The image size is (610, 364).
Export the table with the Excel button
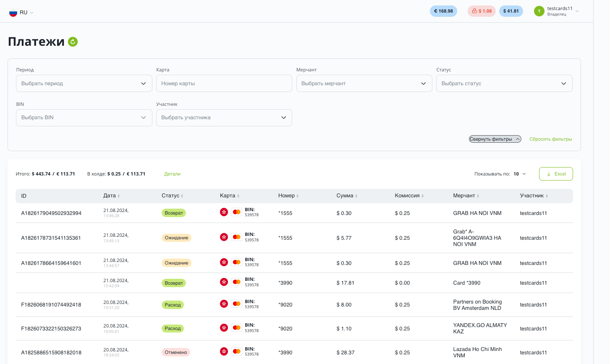(x=556, y=174)
